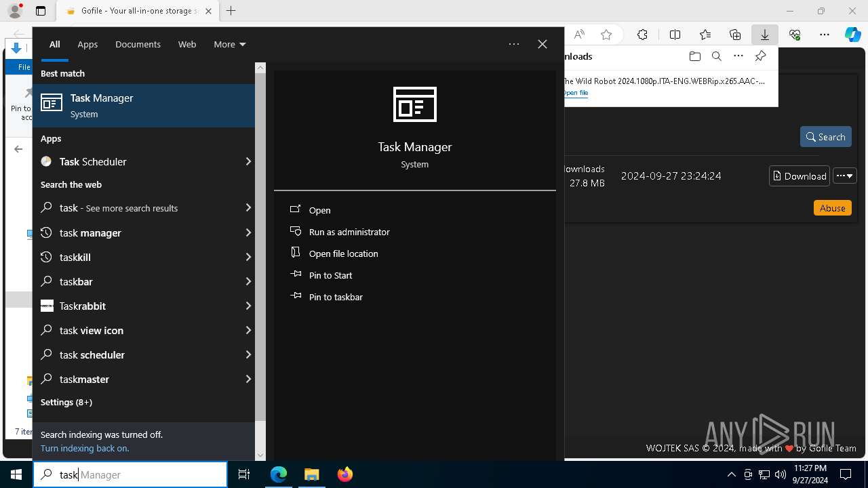Expand the Taskrabbit suggestion arrow

click(x=248, y=306)
